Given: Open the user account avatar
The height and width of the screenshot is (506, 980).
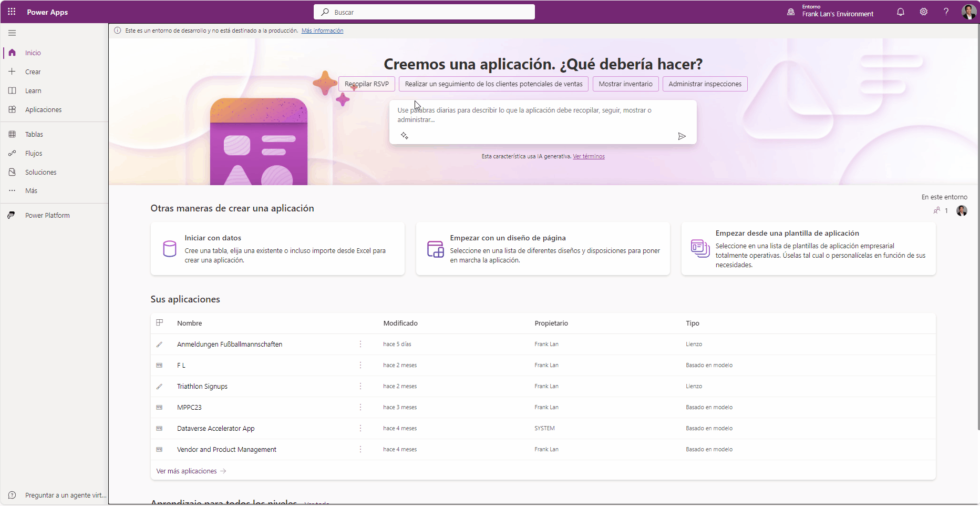Looking at the screenshot, I should (968, 12).
